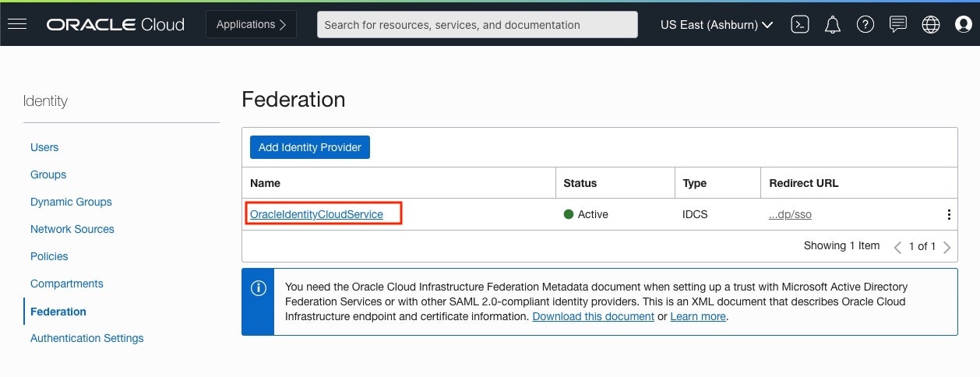Expand the Applications menu
This screenshot has height=377, width=980.
pos(251,24)
